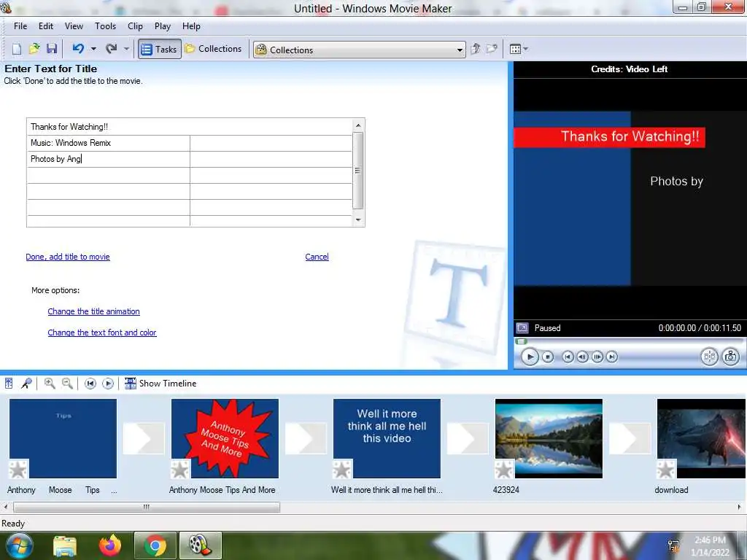Click the Cancel link
The width and height of the screenshot is (747, 560).
(x=317, y=257)
